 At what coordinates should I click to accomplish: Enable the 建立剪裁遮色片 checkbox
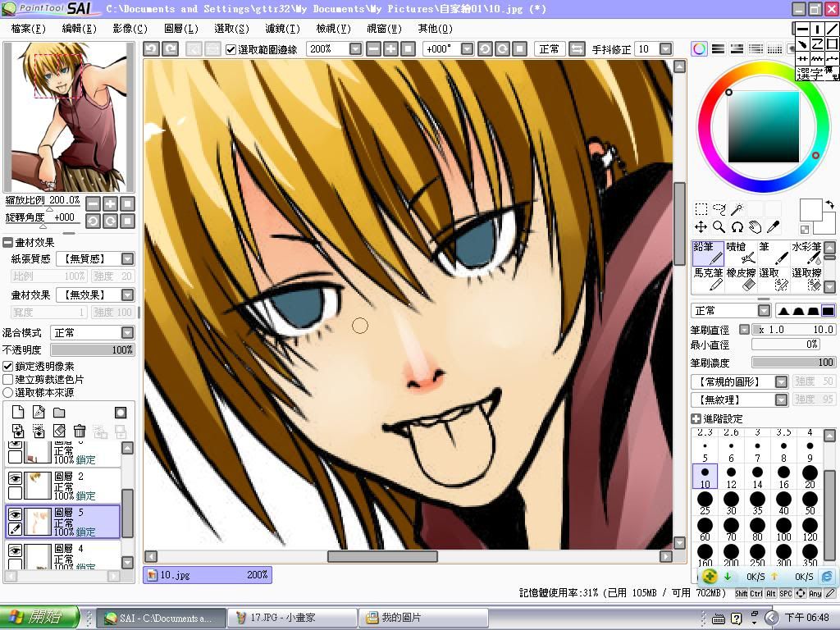tap(8, 379)
